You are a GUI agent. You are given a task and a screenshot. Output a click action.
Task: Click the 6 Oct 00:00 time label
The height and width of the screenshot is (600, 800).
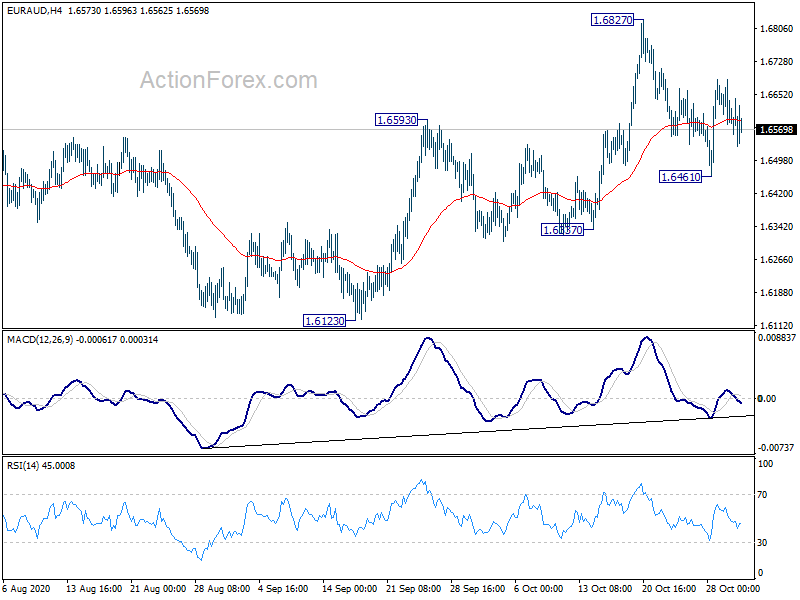point(539,589)
